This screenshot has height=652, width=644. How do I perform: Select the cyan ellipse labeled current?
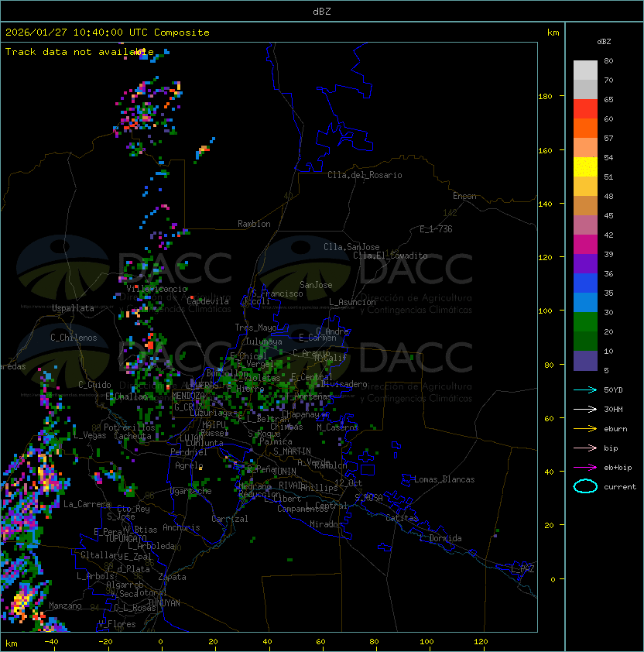point(585,486)
